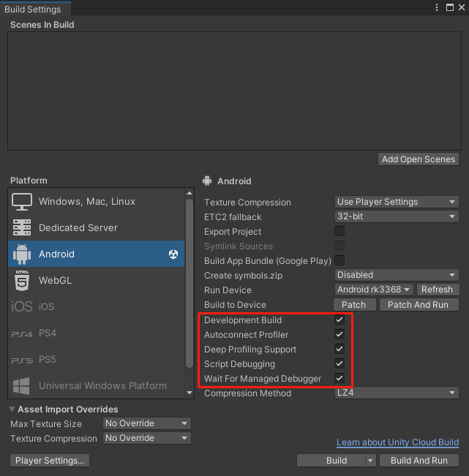
Task: Disable the Development Build checkbox
Action: [339, 320]
